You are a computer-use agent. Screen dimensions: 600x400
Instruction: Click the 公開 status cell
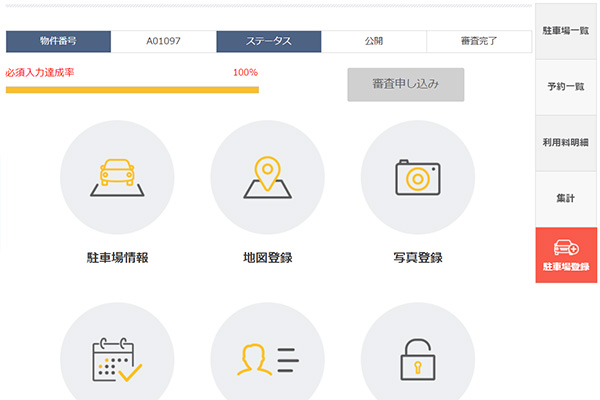tap(373, 42)
